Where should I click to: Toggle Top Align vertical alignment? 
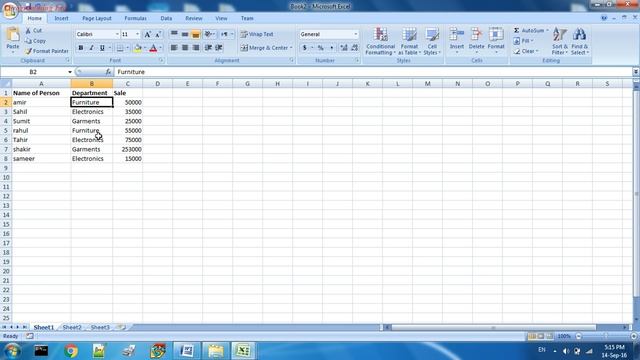point(174,34)
